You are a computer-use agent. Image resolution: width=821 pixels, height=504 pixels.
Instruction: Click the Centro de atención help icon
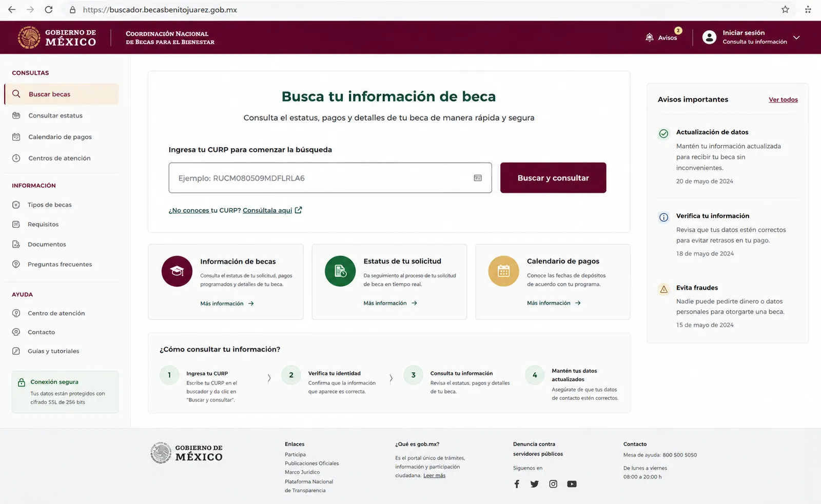pos(16,313)
